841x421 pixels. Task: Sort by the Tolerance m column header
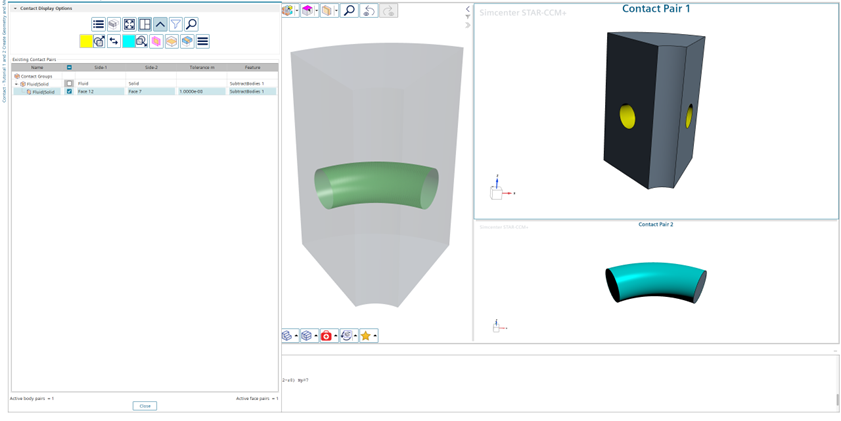(202, 68)
